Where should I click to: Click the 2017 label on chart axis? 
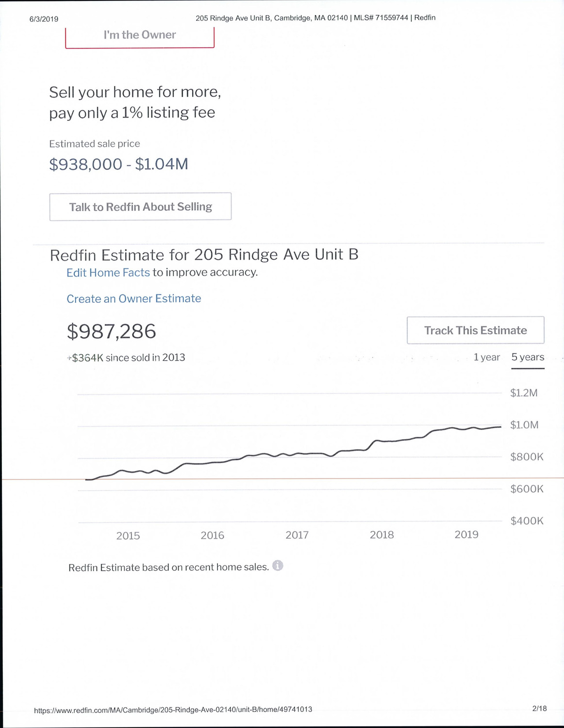(x=297, y=535)
